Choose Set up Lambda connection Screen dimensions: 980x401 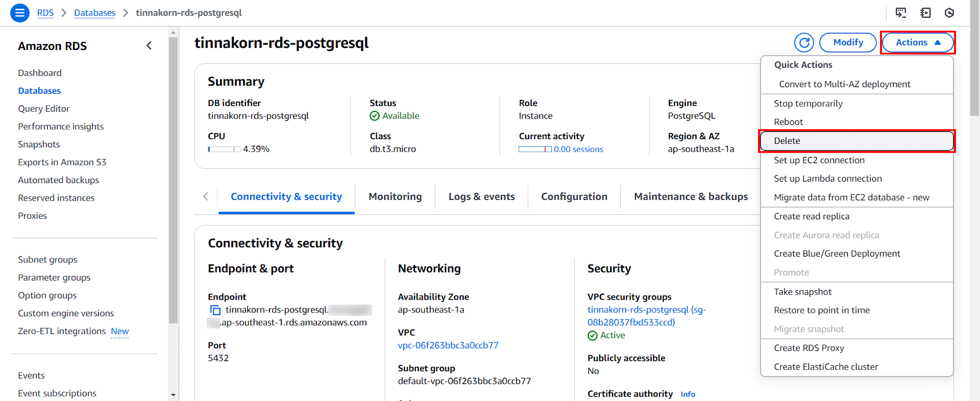(x=857, y=179)
